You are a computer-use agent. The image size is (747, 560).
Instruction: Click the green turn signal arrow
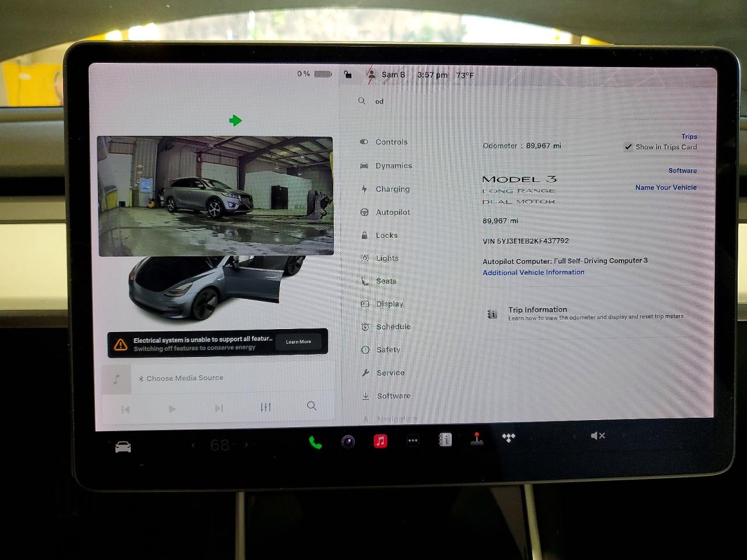[x=235, y=121]
